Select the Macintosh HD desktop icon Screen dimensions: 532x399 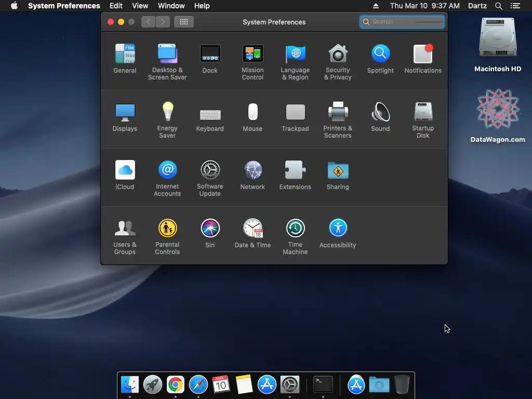497,45
